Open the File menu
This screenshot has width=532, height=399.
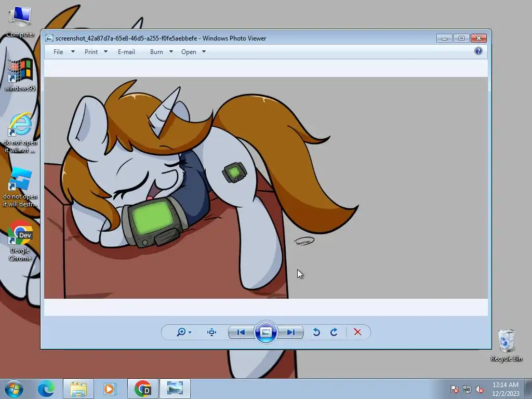point(58,52)
